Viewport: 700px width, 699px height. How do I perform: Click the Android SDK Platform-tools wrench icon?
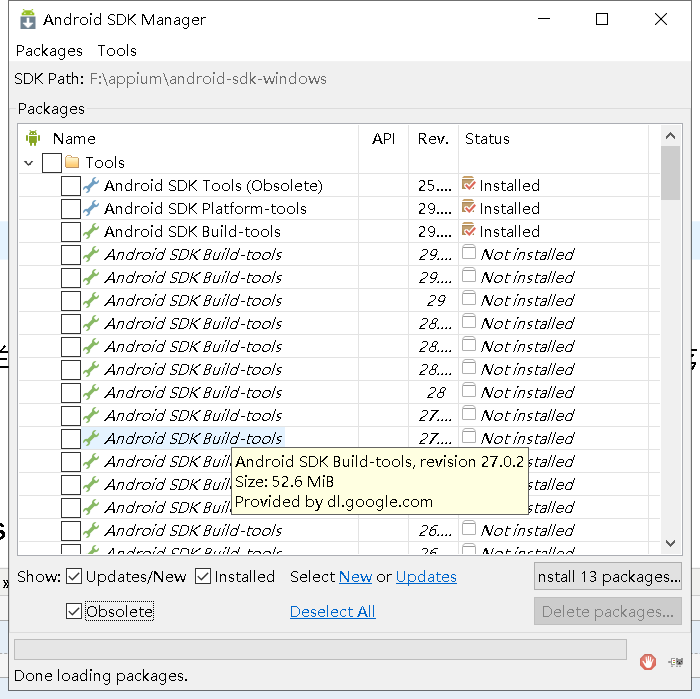pos(91,208)
